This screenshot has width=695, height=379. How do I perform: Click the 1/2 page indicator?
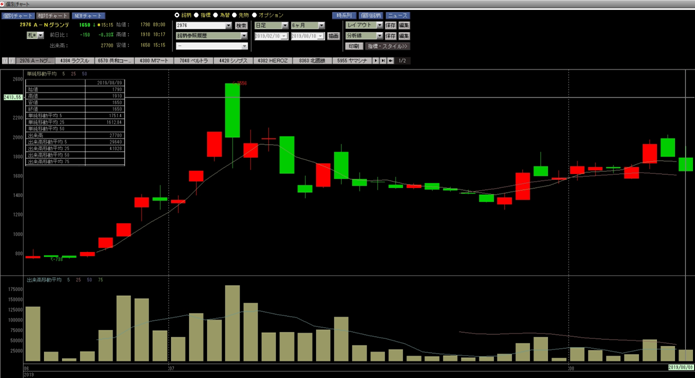(x=402, y=61)
